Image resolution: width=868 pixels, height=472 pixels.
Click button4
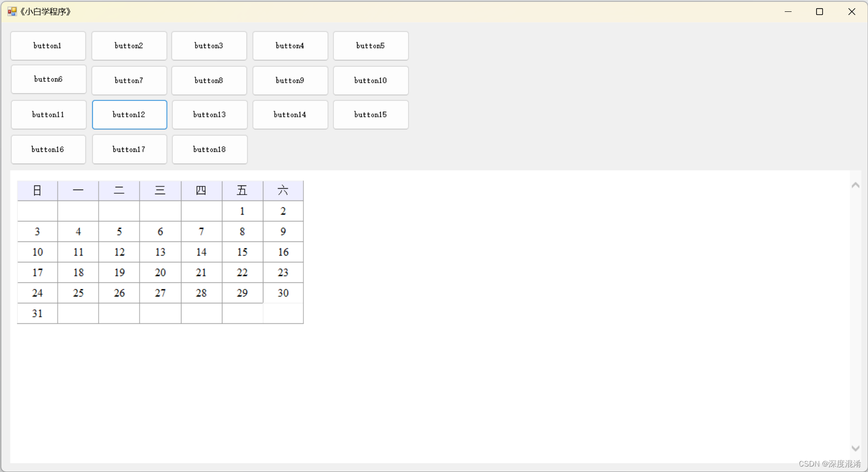(x=290, y=46)
